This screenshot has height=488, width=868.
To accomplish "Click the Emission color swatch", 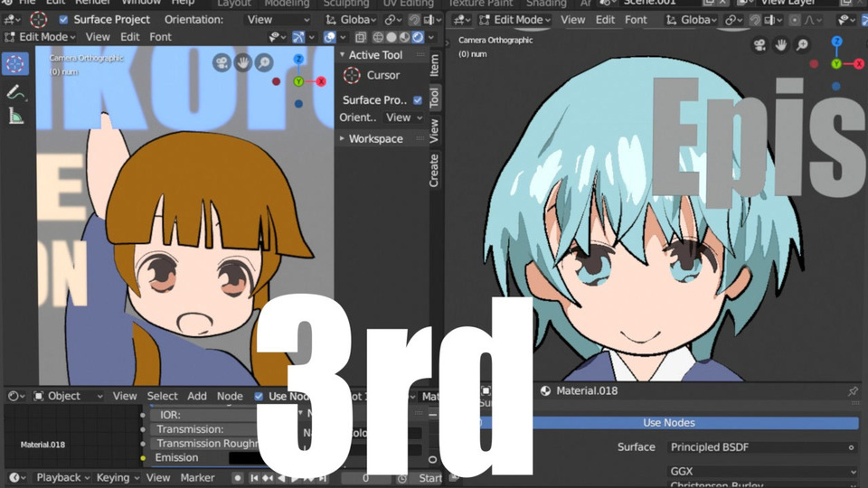I will (246, 458).
